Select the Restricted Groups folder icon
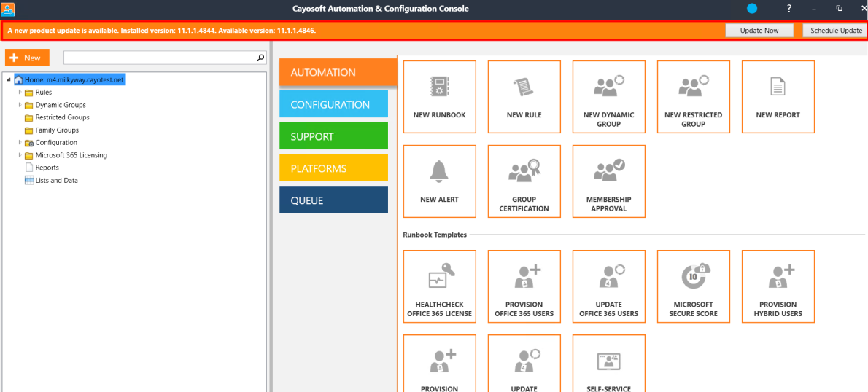Screen dimensions: 868x392 [28, 118]
